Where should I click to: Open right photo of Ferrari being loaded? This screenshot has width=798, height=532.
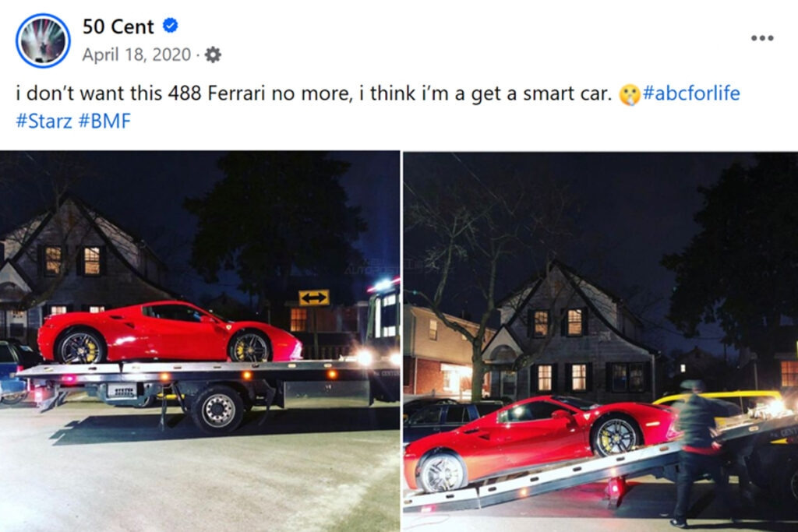pos(601,341)
